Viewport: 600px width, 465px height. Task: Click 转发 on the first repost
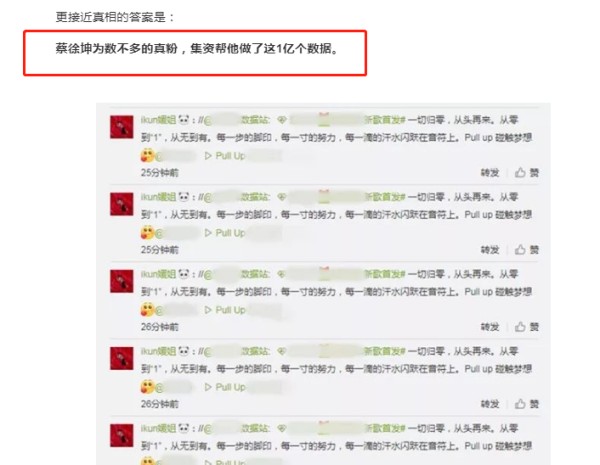click(x=490, y=173)
